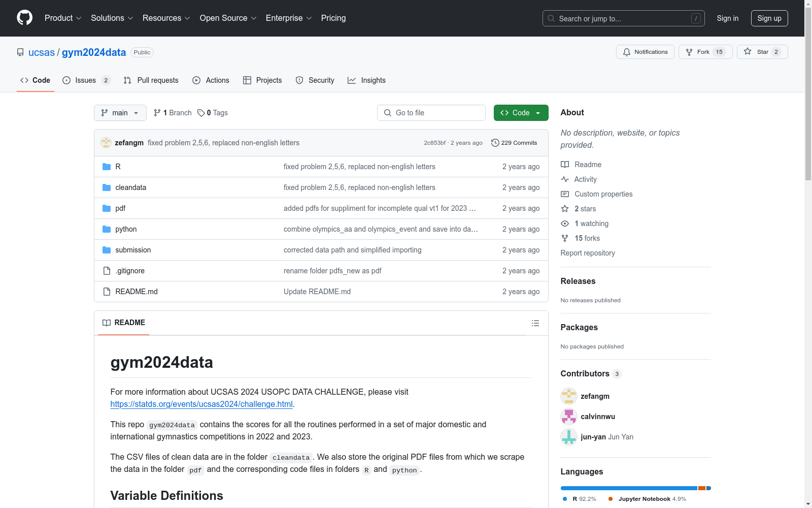
Task: Click the Search or jump to field
Action: coord(624,18)
